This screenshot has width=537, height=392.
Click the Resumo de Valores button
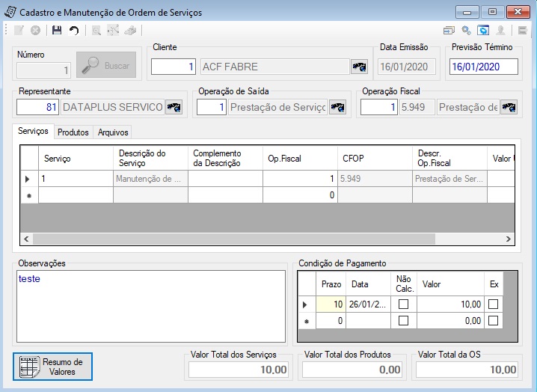[x=53, y=367]
